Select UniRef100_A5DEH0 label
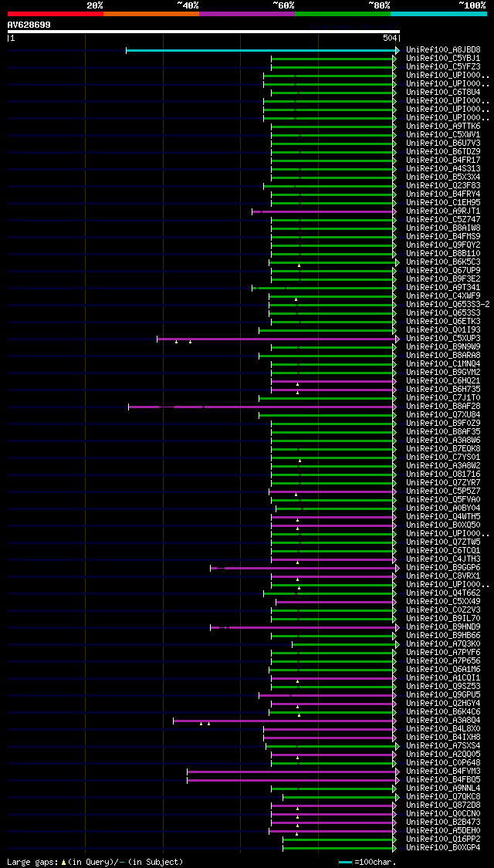The image size is (494, 868). (443, 831)
